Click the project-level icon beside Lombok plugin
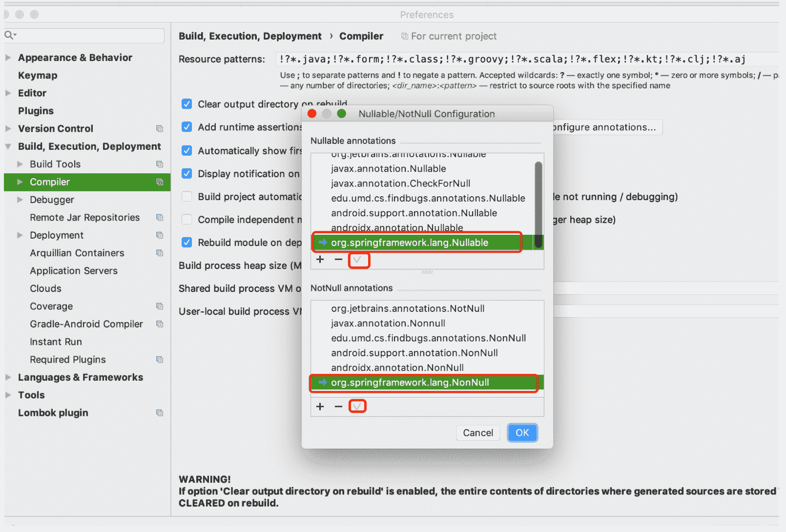The width and height of the screenshot is (786, 532). pos(160,413)
